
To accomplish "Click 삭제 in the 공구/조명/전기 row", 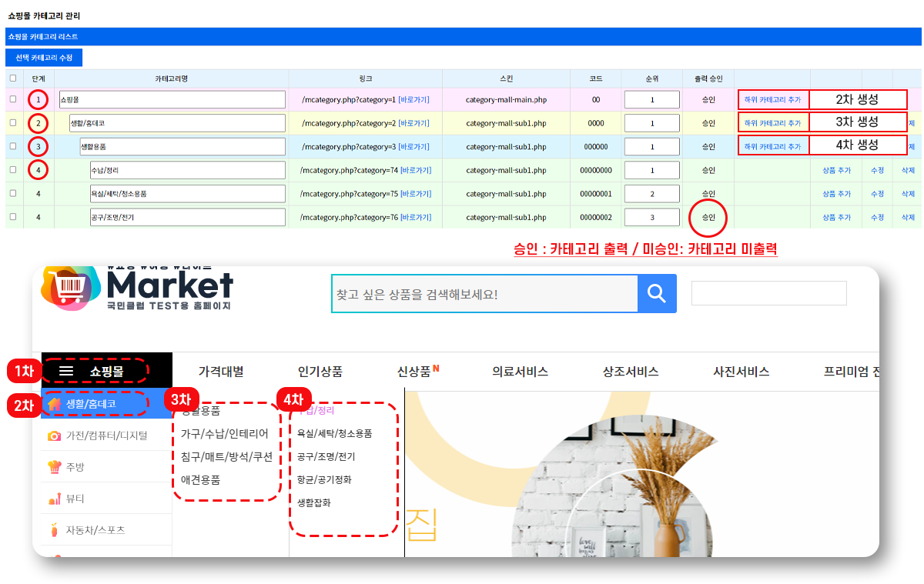I will [x=909, y=217].
